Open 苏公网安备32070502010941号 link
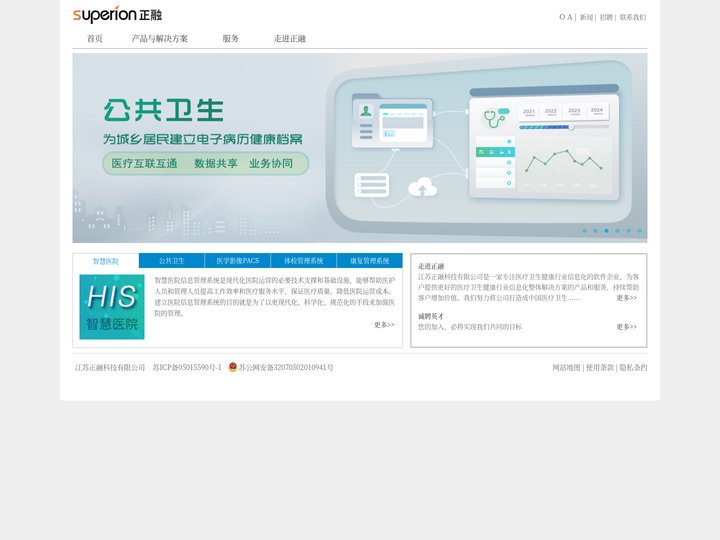The image size is (720, 540). (286, 367)
